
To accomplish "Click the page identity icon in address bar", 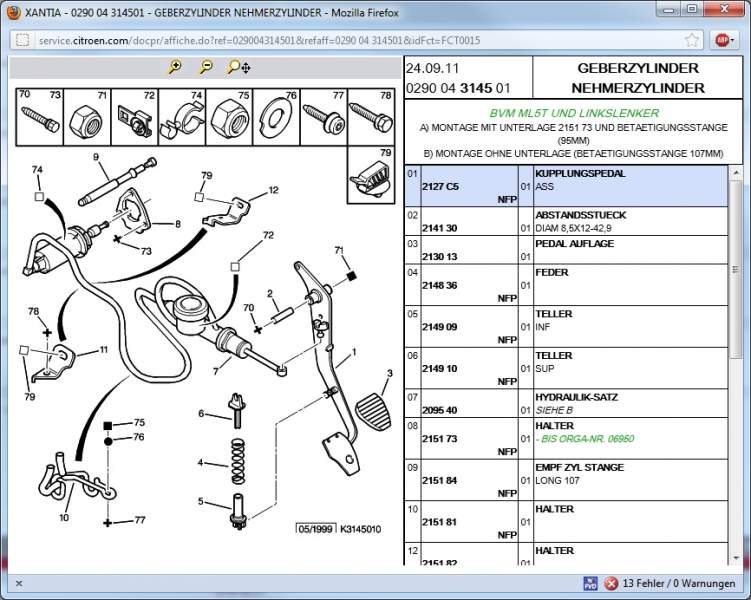I will (x=23, y=40).
